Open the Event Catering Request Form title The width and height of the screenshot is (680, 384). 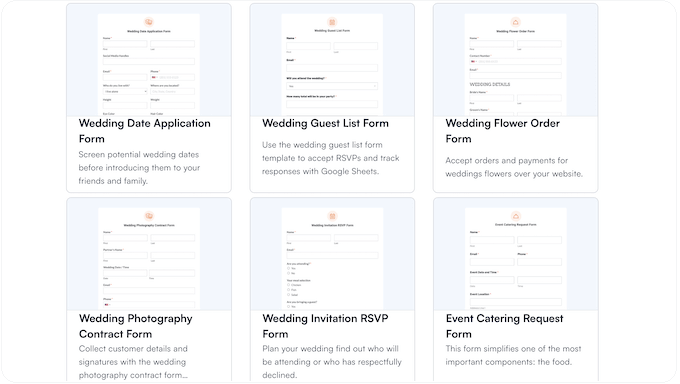tap(504, 326)
